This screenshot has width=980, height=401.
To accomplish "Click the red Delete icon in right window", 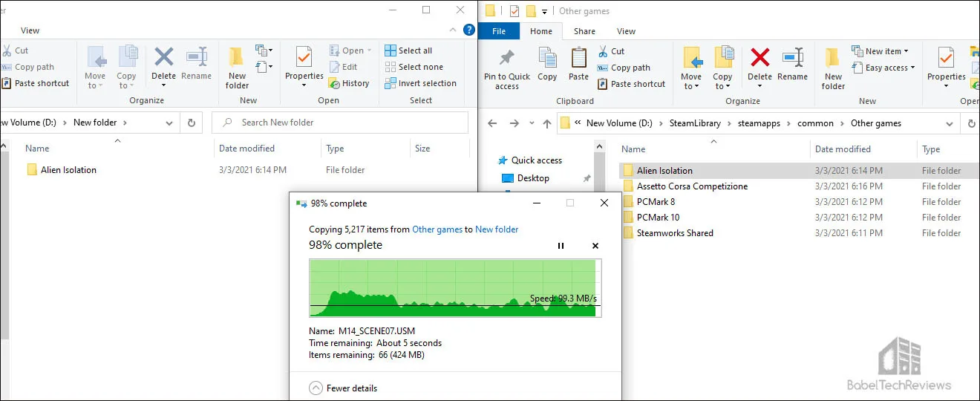I will [x=759, y=58].
